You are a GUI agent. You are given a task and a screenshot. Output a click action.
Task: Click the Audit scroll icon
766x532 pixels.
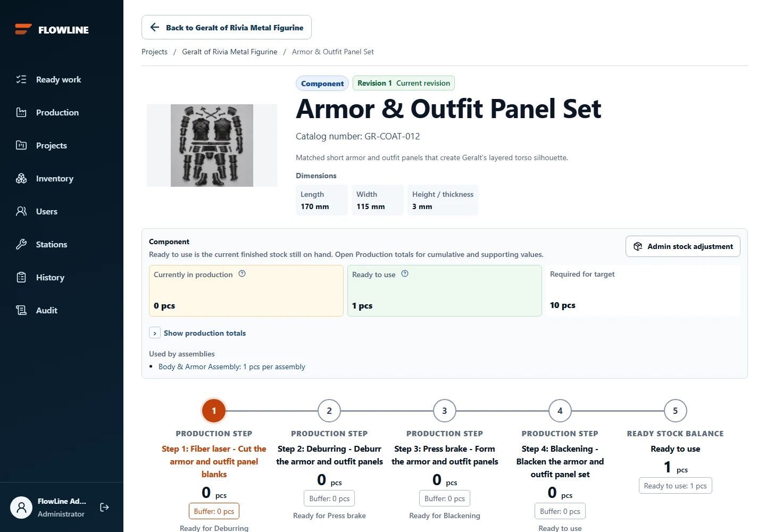tap(21, 310)
